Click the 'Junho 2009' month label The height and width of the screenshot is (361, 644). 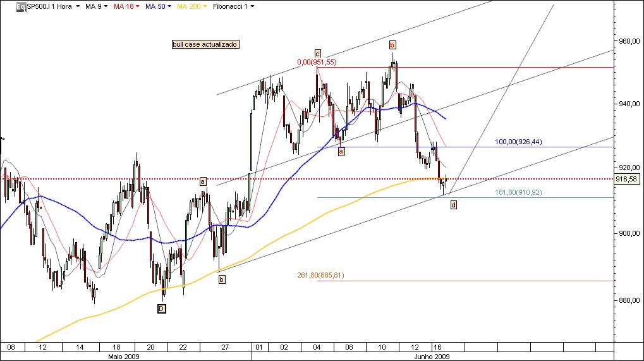[x=432, y=357]
